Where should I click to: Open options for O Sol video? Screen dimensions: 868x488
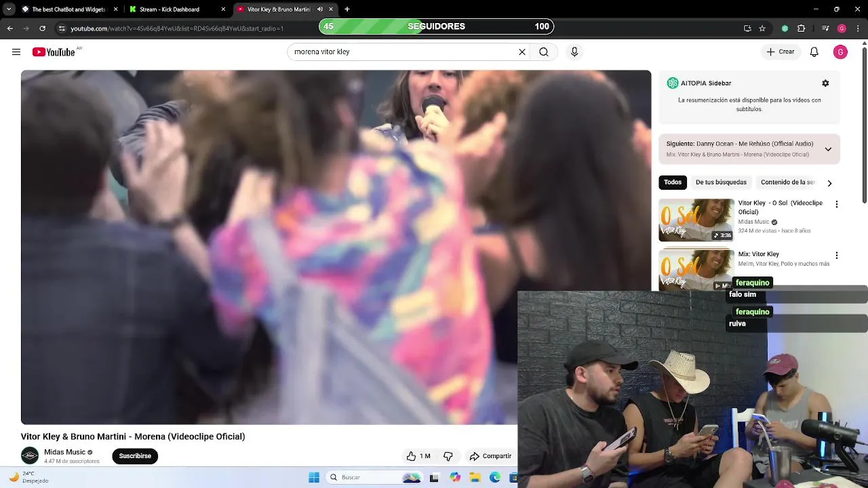(836, 204)
